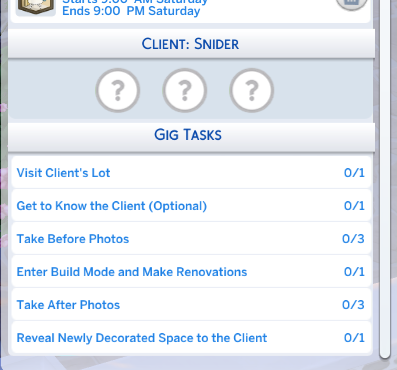Click the panel's vertical scrollbar
The width and height of the screenshot is (397, 370).
(385, 179)
